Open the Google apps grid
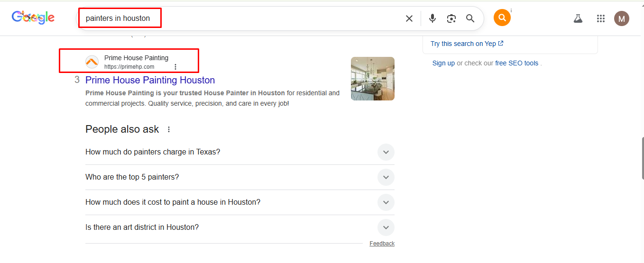The image size is (644, 263). (601, 18)
